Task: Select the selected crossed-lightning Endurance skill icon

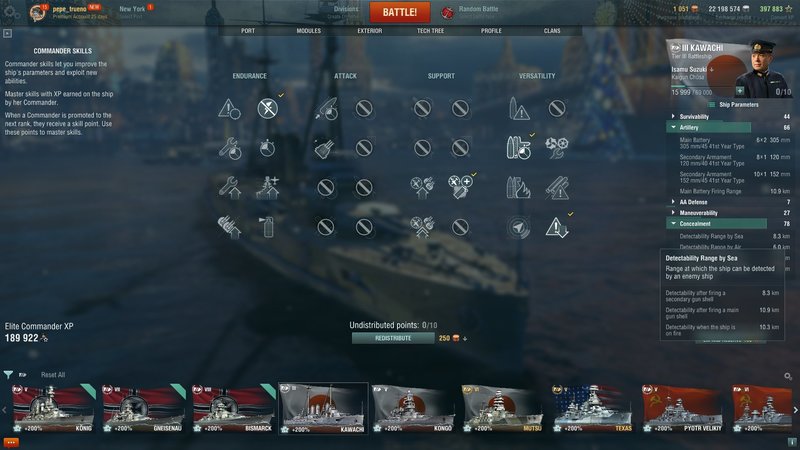Action: [268, 108]
